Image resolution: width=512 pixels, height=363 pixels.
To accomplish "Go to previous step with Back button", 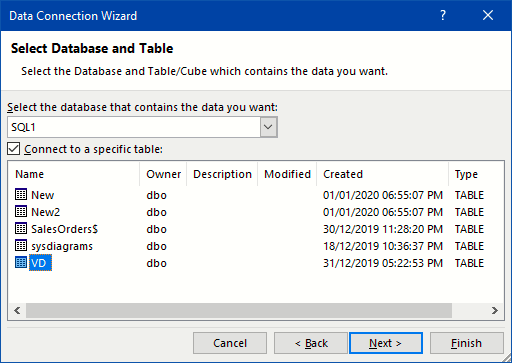I will pos(311,343).
